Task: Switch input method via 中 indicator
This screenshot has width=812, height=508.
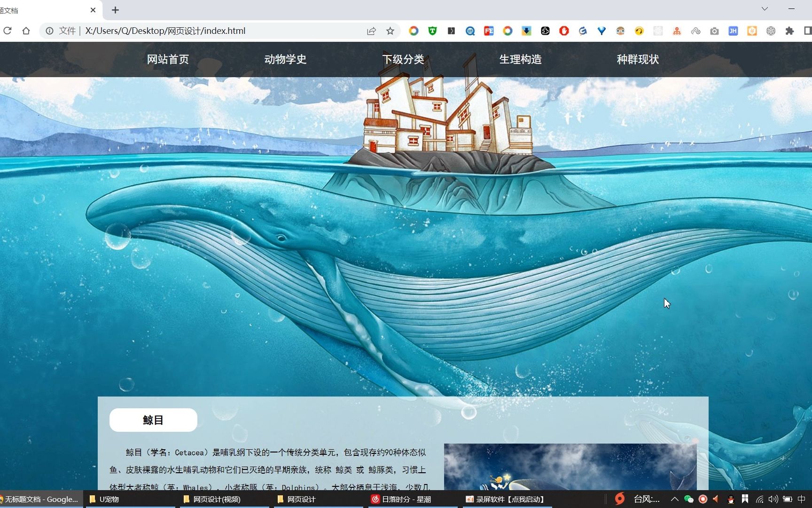Action: pos(802,499)
